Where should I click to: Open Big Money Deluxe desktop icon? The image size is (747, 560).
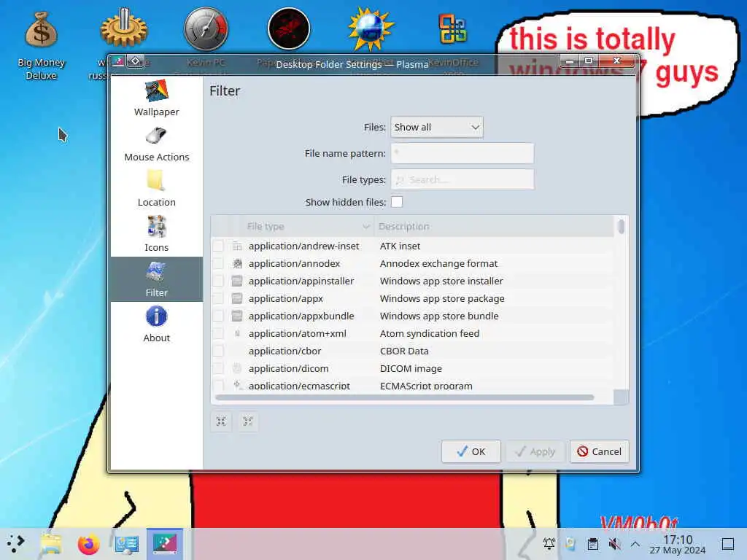pos(41,46)
